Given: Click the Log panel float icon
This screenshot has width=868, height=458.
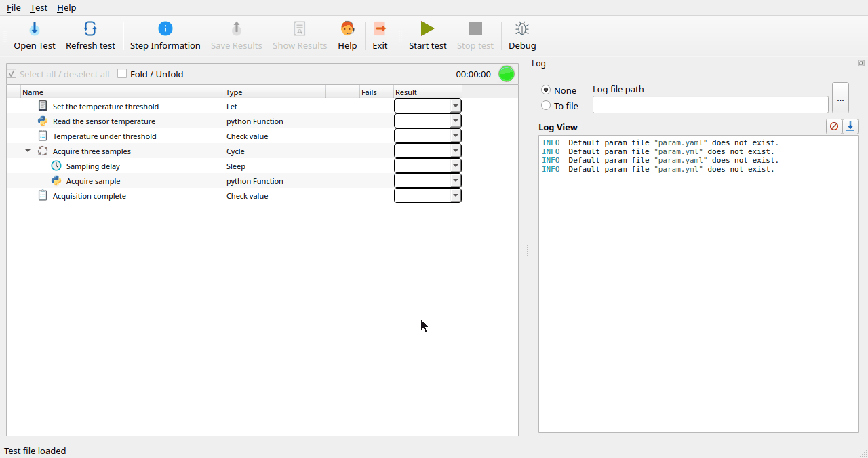Looking at the screenshot, I should 861,63.
